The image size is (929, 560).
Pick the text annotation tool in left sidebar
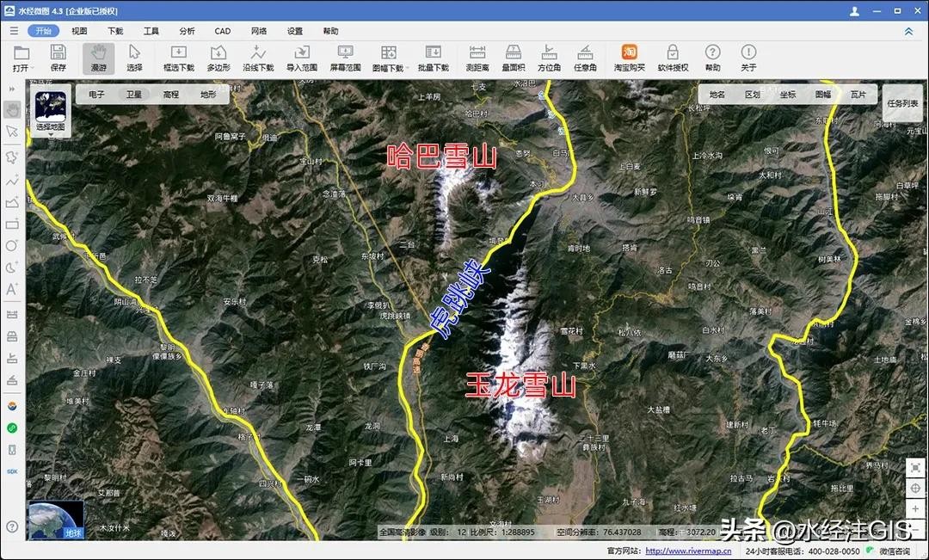(x=12, y=289)
